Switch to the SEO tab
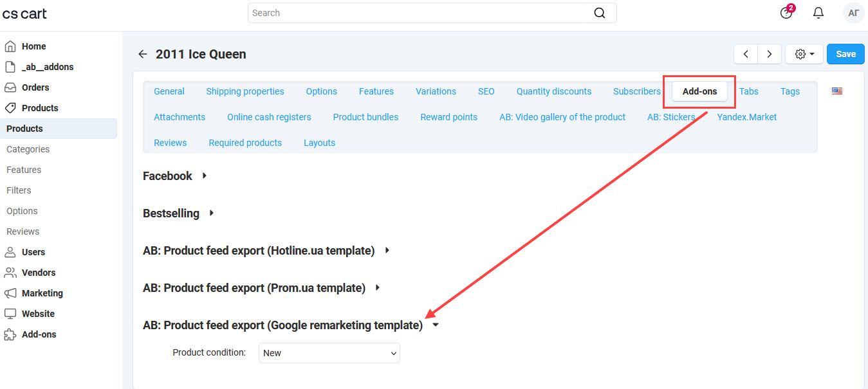Screen dimensions: 868x389 point(486,91)
